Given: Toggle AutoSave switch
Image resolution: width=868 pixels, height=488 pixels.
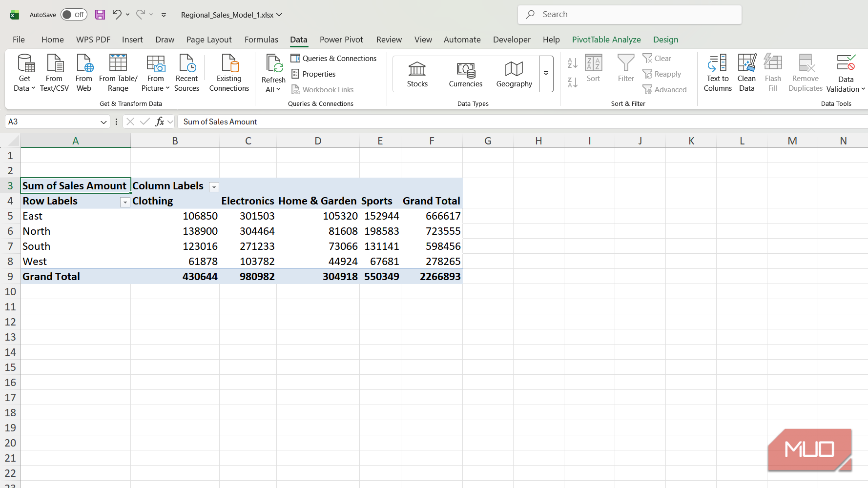Looking at the screenshot, I should pos(74,15).
